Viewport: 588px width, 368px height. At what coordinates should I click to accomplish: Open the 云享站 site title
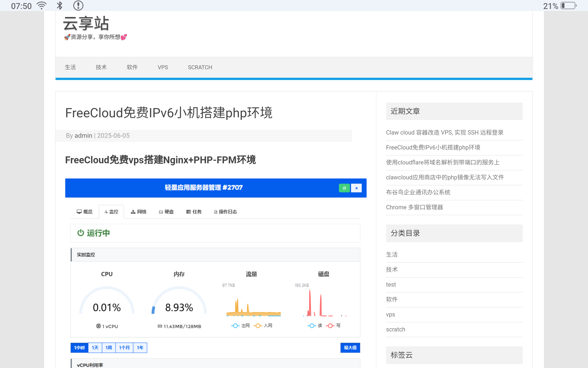[86, 23]
